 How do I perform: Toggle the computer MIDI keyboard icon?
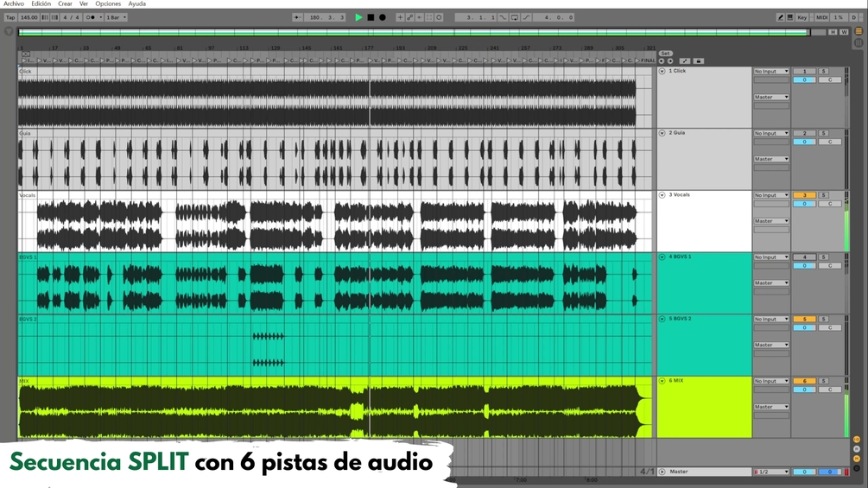[x=790, y=17]
